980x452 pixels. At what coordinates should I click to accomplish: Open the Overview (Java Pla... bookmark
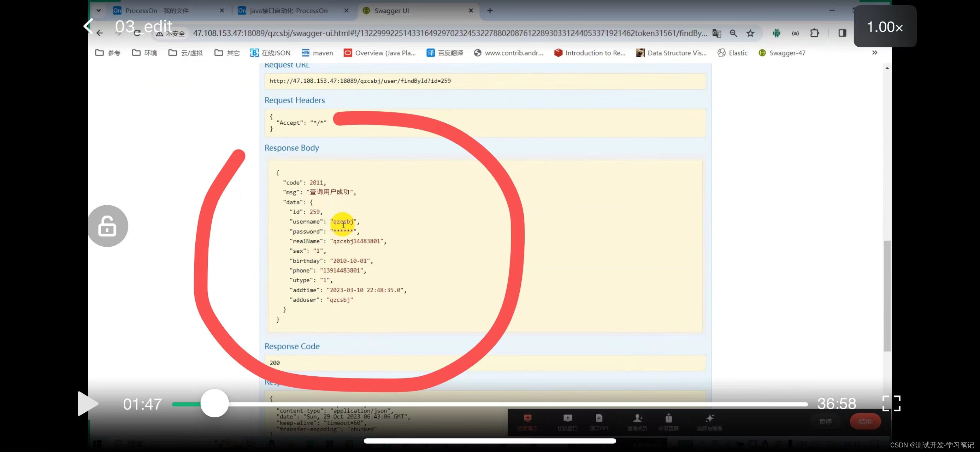click(x=380, y=53)
